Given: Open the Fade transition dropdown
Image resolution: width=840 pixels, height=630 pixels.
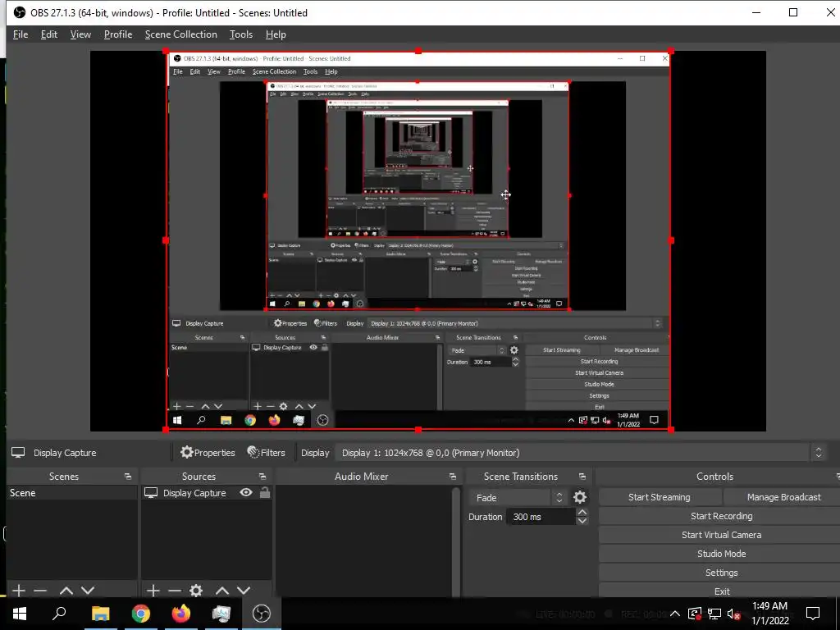Looking at the screenshot, I should click(518, 498).
